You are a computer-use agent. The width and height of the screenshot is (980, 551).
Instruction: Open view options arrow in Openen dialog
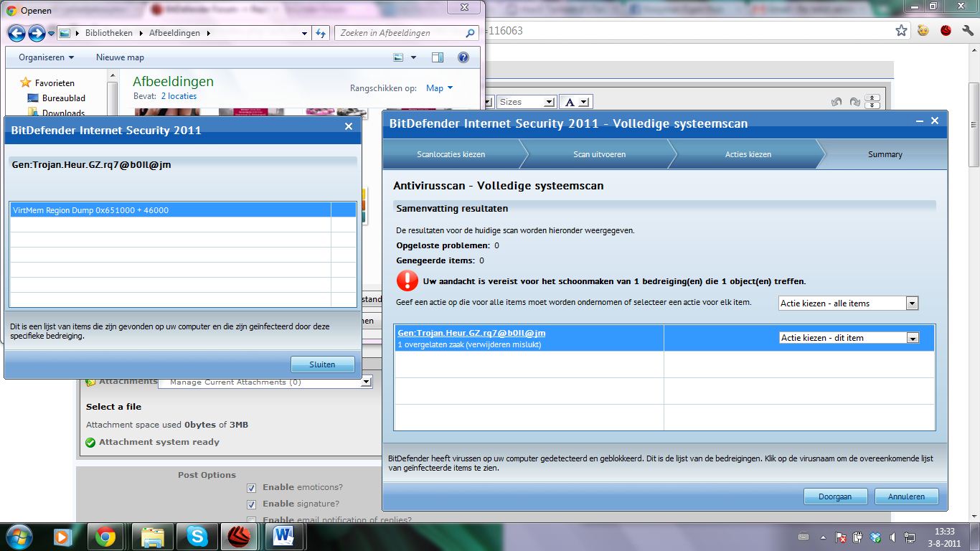(413, 57)
